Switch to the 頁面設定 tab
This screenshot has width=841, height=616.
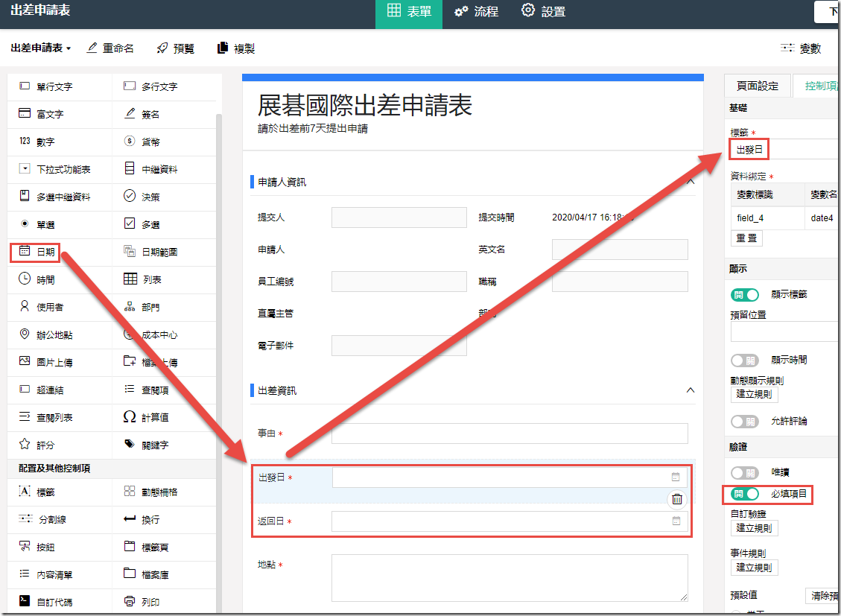tap(758, 86)
